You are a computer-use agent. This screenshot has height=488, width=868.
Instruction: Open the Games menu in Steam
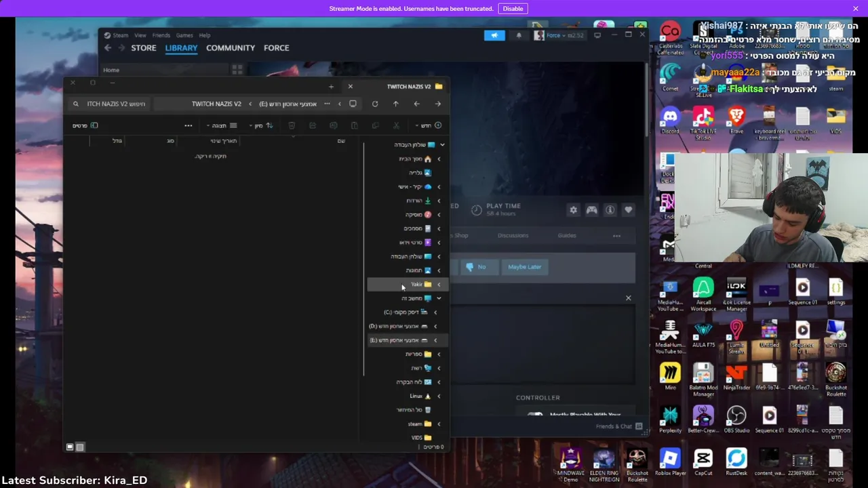point(184,35)
